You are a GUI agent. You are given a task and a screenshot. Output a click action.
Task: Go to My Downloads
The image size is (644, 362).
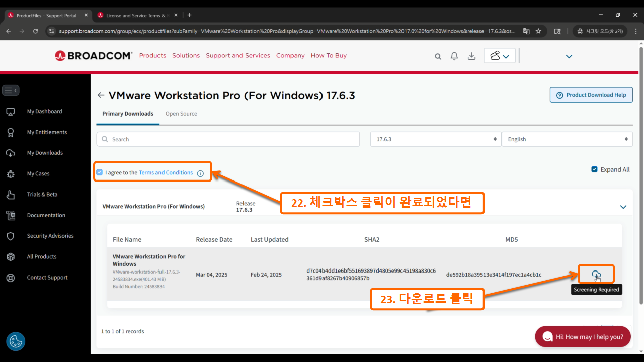45,153
